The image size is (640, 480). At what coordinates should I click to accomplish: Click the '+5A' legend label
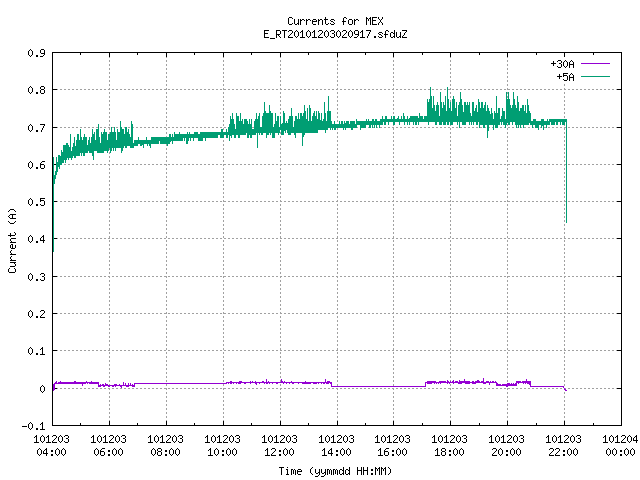565,77
